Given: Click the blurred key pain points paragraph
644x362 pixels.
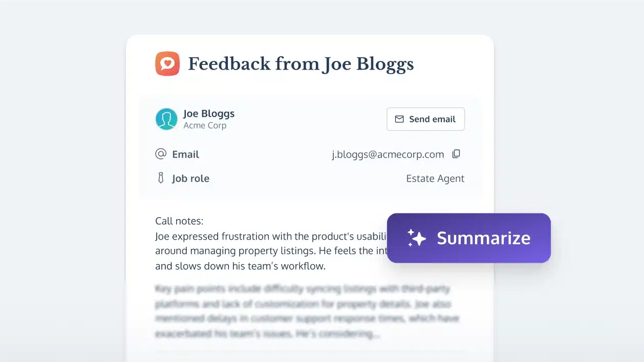Looking at the screenshot, I should point(306,311).
